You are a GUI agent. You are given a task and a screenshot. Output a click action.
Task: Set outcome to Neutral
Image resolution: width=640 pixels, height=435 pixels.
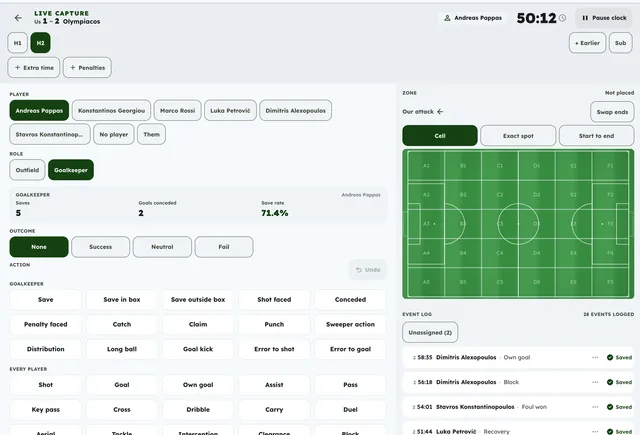pyautogui.click(x=162, y=247)
